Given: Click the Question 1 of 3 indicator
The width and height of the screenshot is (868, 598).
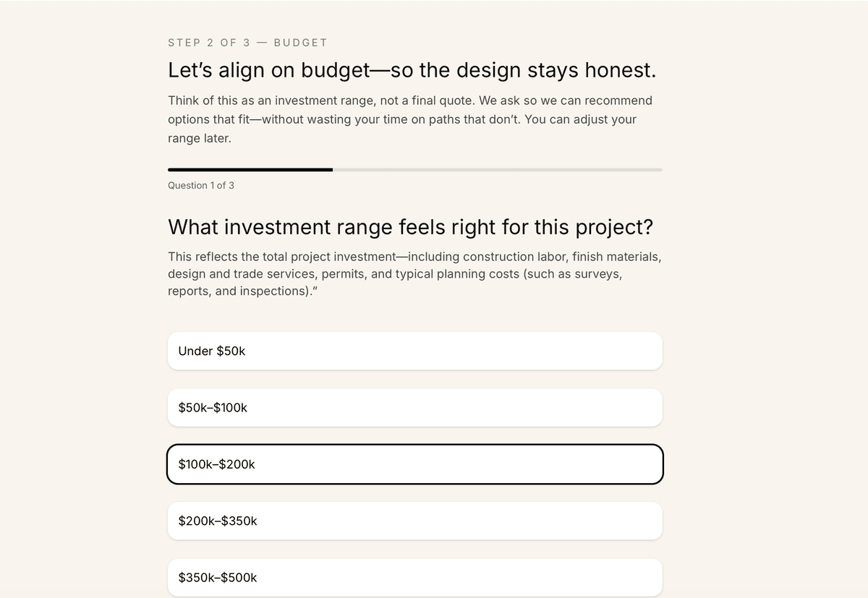Looking at the screenshot, I should pos(201,185).
